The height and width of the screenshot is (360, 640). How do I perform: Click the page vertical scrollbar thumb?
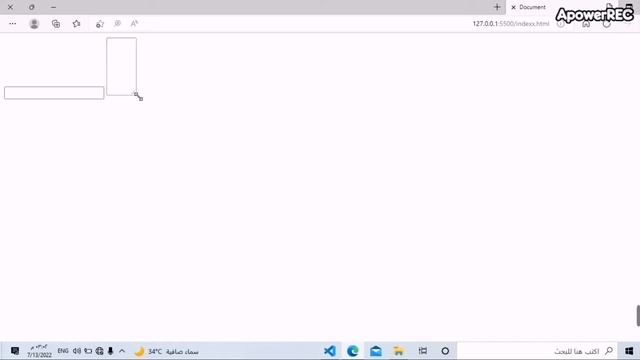(638, 316)
